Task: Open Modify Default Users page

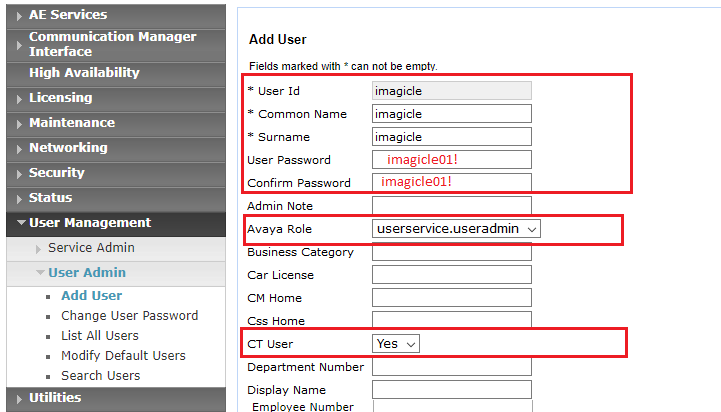Action: pyautogui.click(x=123, y=356)
